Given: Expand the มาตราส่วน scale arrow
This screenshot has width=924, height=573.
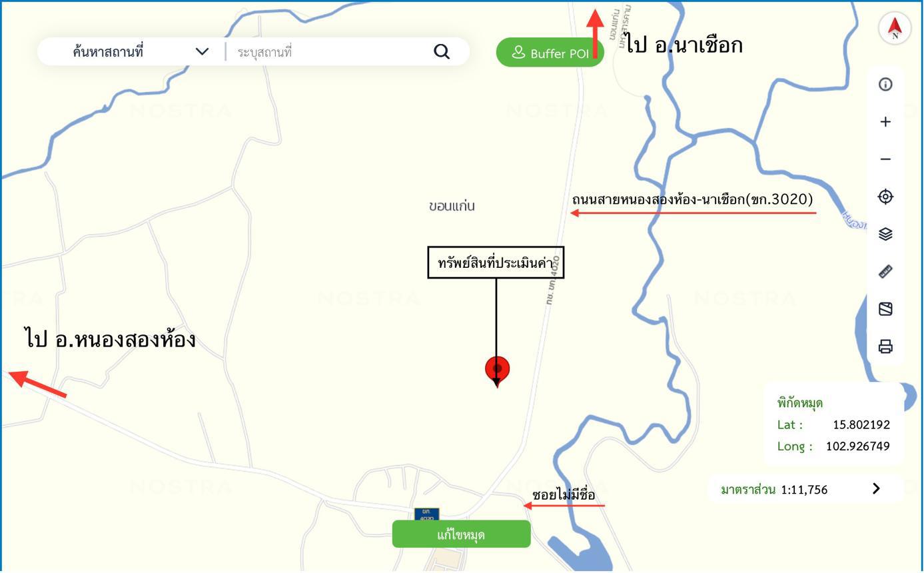Looking at the screenshot, I should point(876,488).
